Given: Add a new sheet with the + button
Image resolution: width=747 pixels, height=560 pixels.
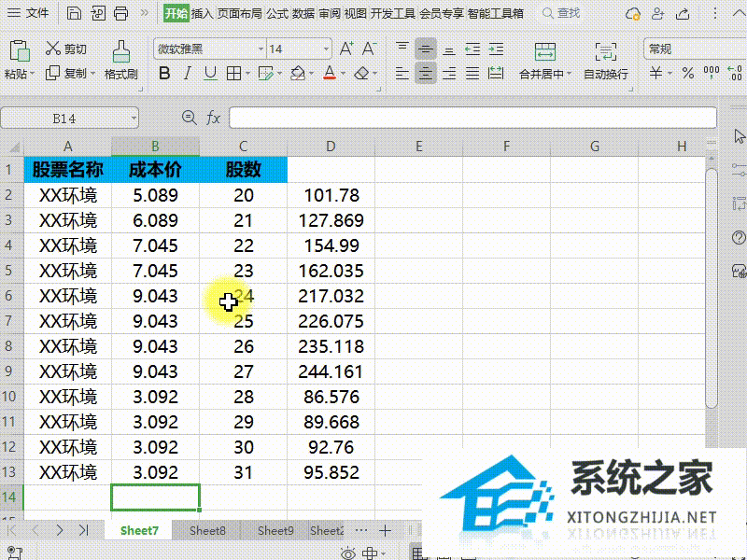Looking at the screenshot, I should (x=385, y=530).
